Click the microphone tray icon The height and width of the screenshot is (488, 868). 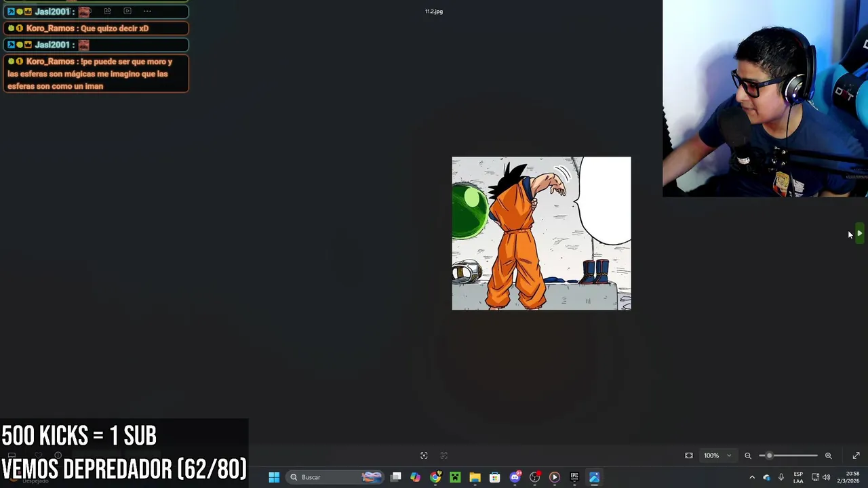click(x=781, y=477)
